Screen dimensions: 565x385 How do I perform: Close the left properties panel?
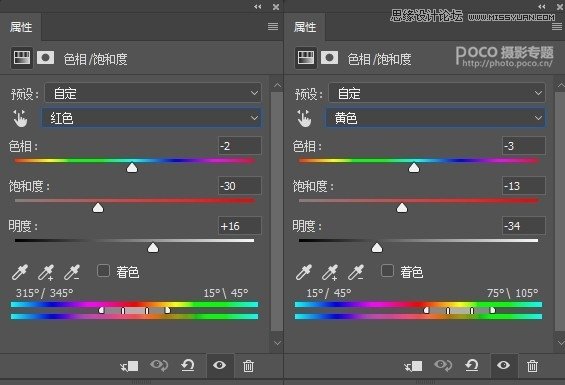pos(276,6)
